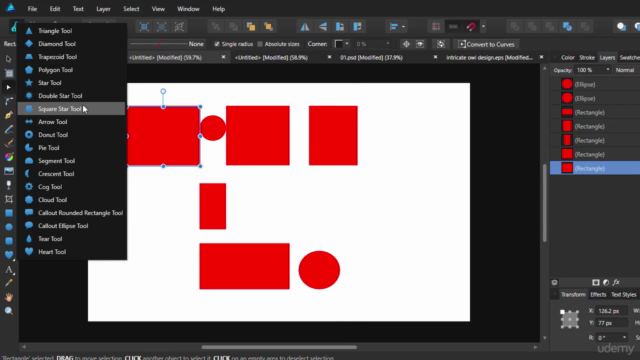Select the Callout Rounded Rectangle Tool

pos(72,213)
